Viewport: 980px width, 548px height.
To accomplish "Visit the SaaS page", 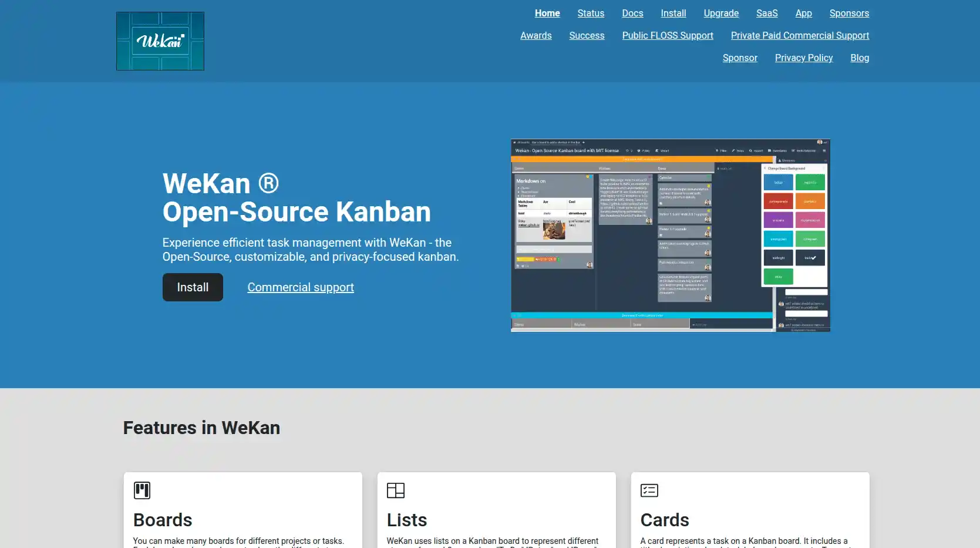I will 766,13.
